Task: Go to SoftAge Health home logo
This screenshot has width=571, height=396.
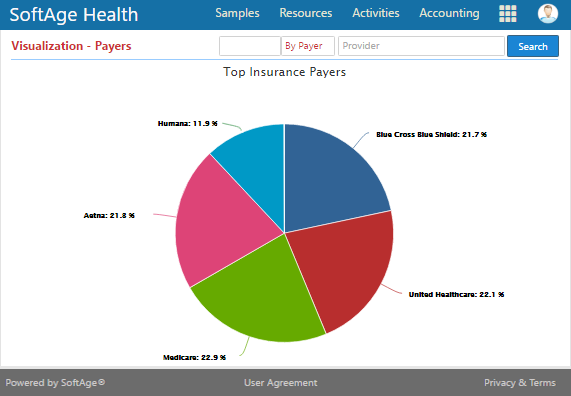Action: pyautogui.click(x=74, y=15)
